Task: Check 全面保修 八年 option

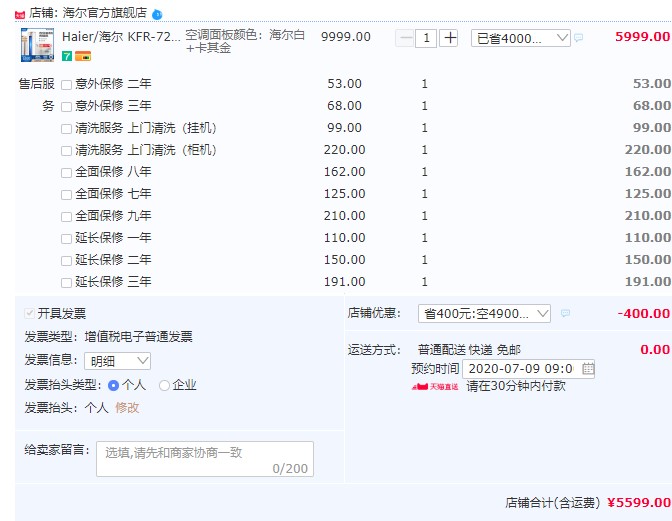Action: pyautogui.click(x=66, y=173)
